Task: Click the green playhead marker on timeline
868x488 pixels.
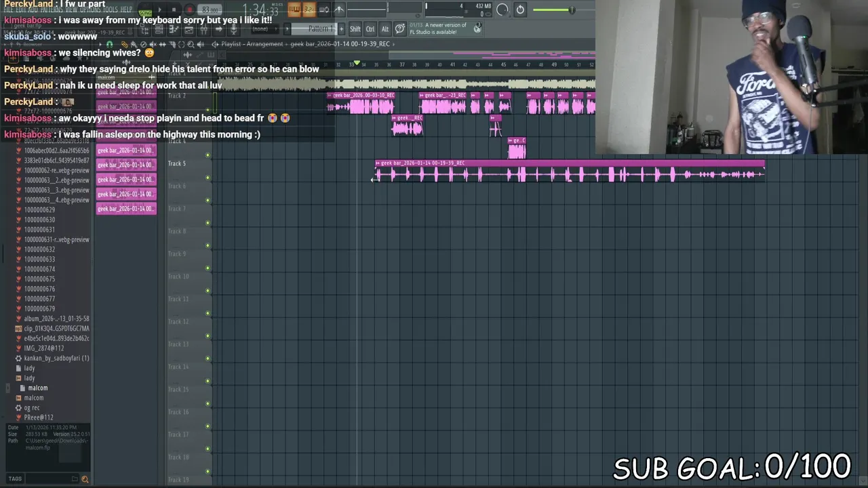Action: pyautogui.click(x=357, y=63)
